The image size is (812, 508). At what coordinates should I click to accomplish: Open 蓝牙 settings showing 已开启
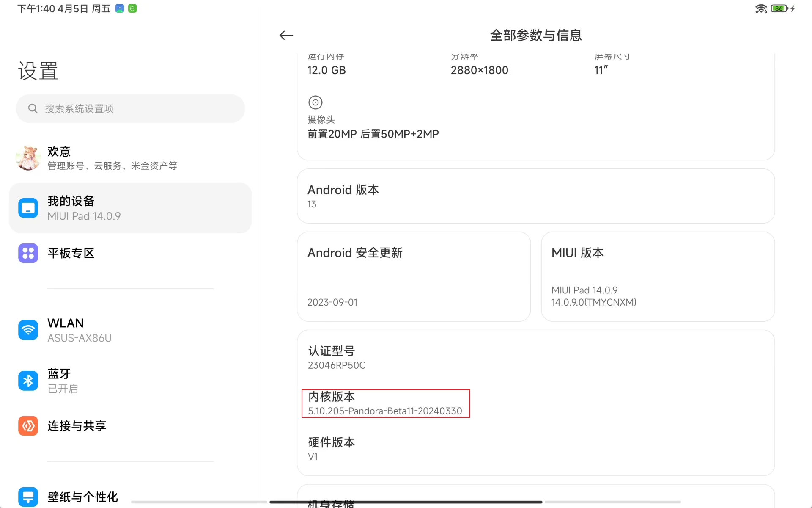click(63, 381)
